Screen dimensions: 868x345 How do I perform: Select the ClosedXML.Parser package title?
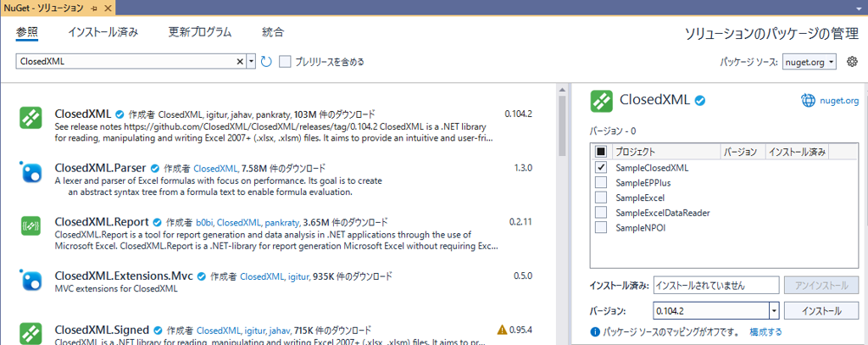101,168
